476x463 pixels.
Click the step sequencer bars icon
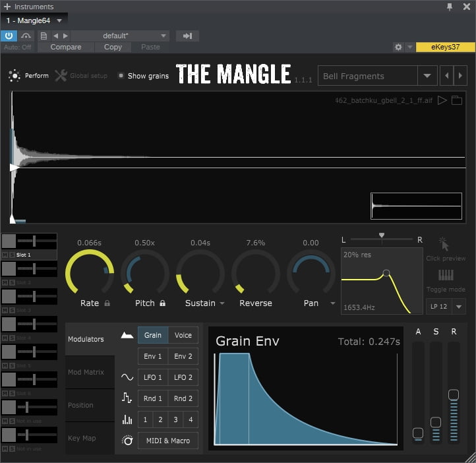pos(127,419)
